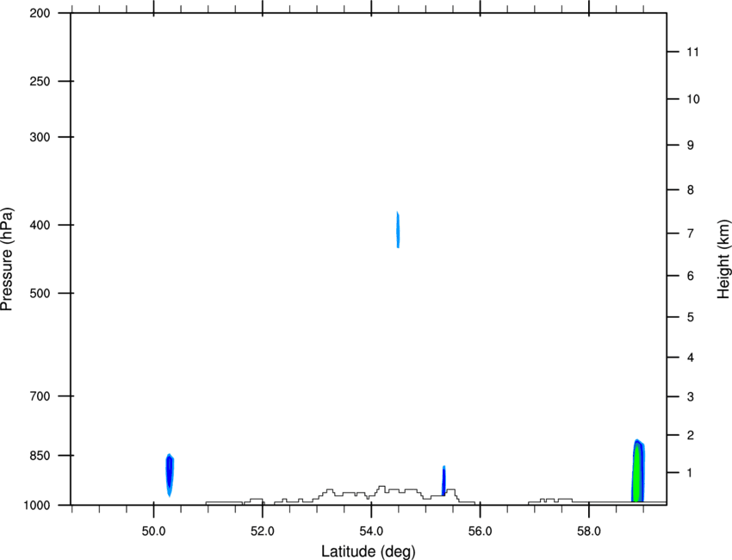Viewport: 732px width, 560px height.
Task: Click the 10 km height tick label
Action: pyautogui.click(x=693, y=99)
